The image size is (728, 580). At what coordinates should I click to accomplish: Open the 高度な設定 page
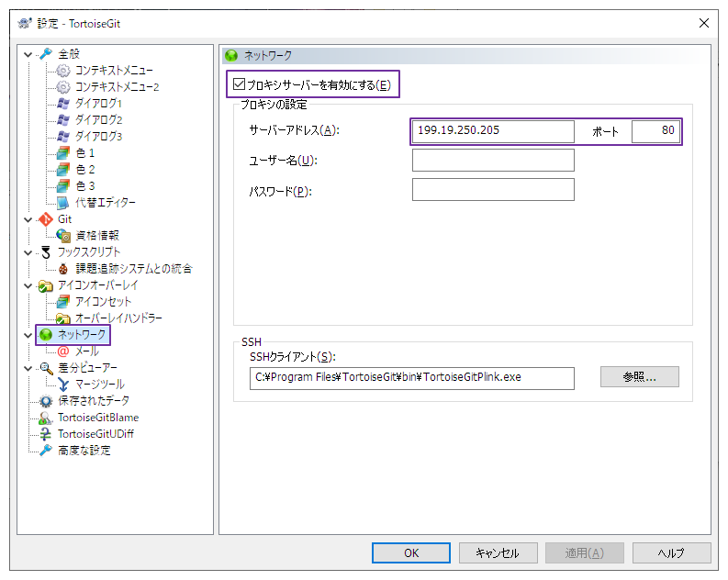(84, 451)
